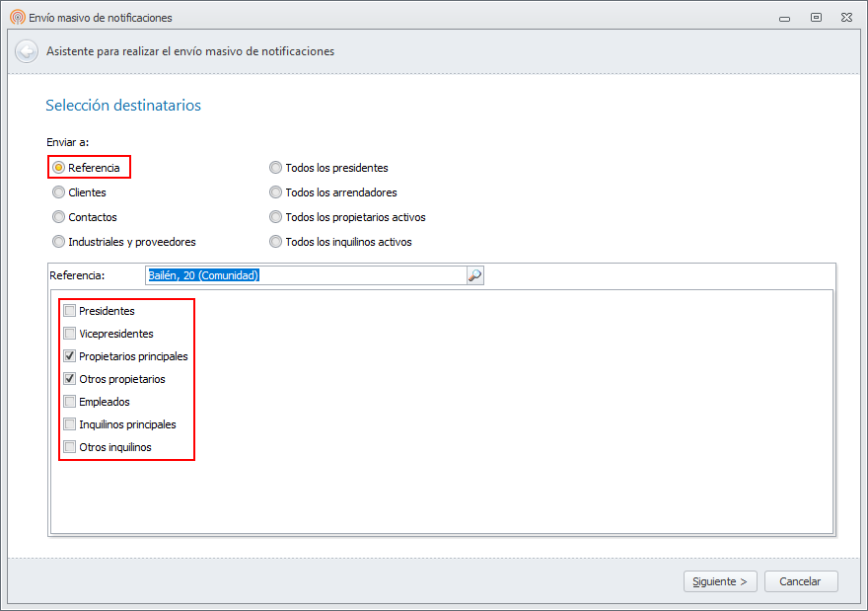Click the 'Asistente para realizar el envío masivo' header text

tap(190, 51)
